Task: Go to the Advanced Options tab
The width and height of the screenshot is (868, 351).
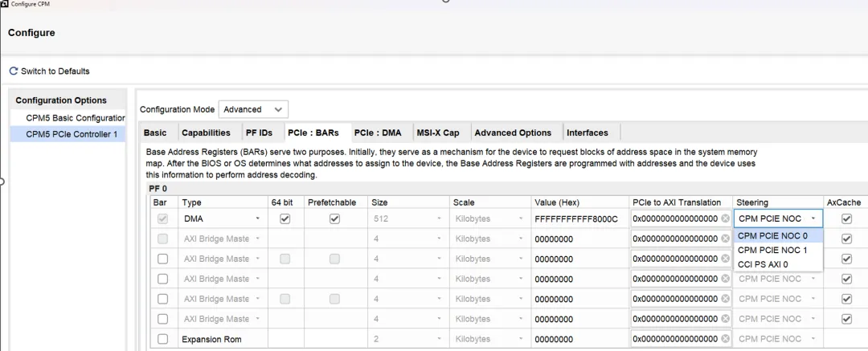Action: (513, 133)
